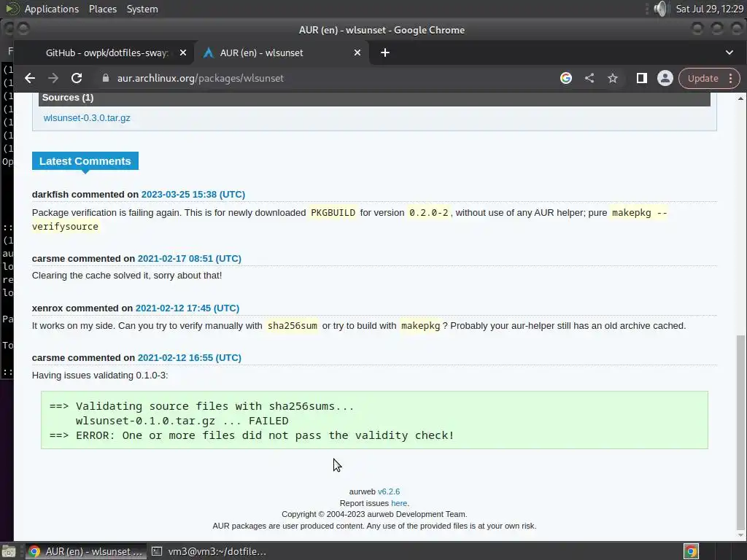Close the GitHub dotfiles-sway tab
This screenshot has width=747, height=560.
tap(183, 52)
